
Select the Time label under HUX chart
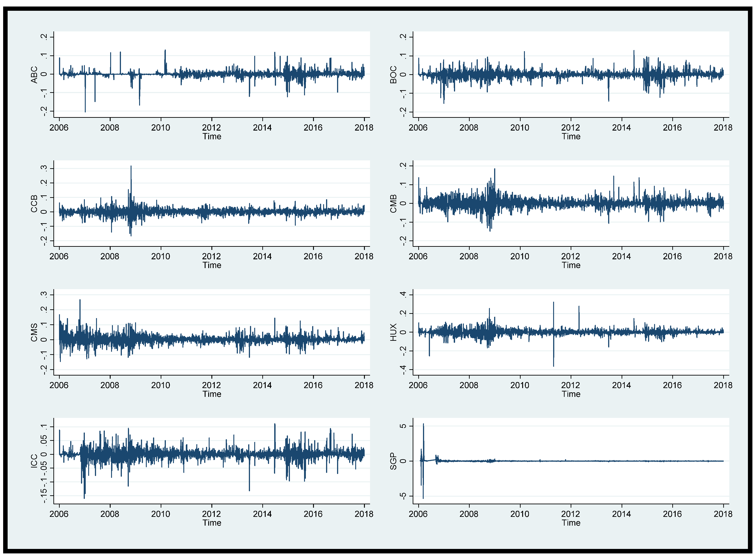571,394
